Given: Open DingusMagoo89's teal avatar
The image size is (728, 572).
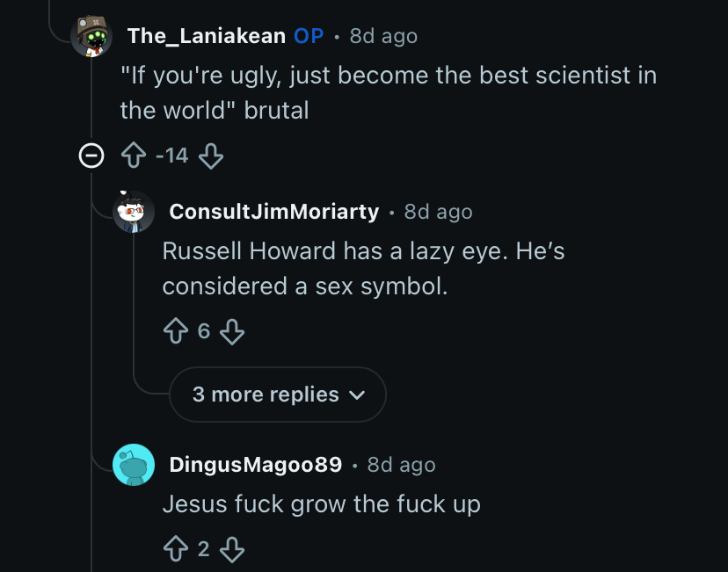Looking at the screenshot, I should (x=134, y=465).
